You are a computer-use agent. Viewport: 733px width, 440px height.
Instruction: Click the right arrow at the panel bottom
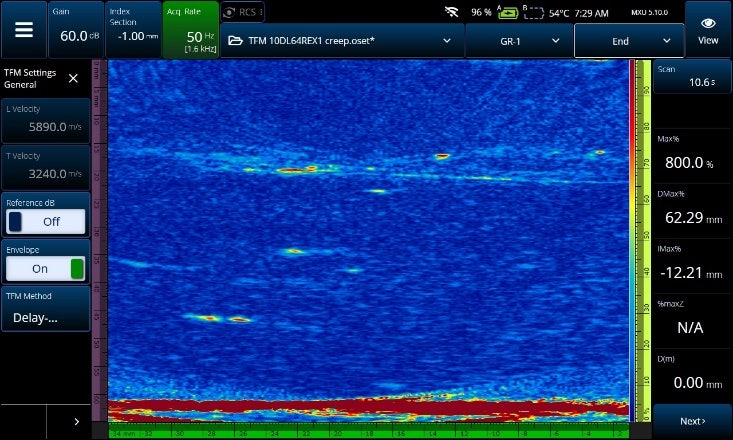pos(77,422)
